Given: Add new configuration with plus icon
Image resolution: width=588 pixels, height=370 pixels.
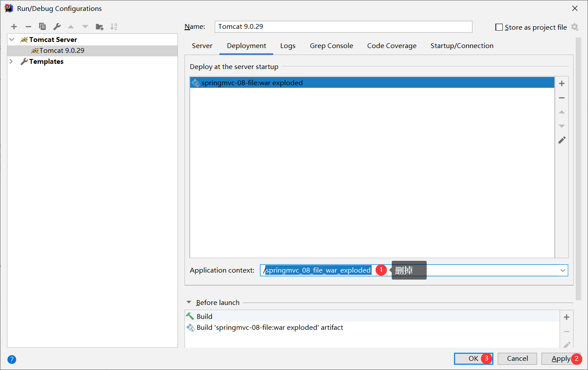Looking at the screenshot, I should tap(14, 27).
